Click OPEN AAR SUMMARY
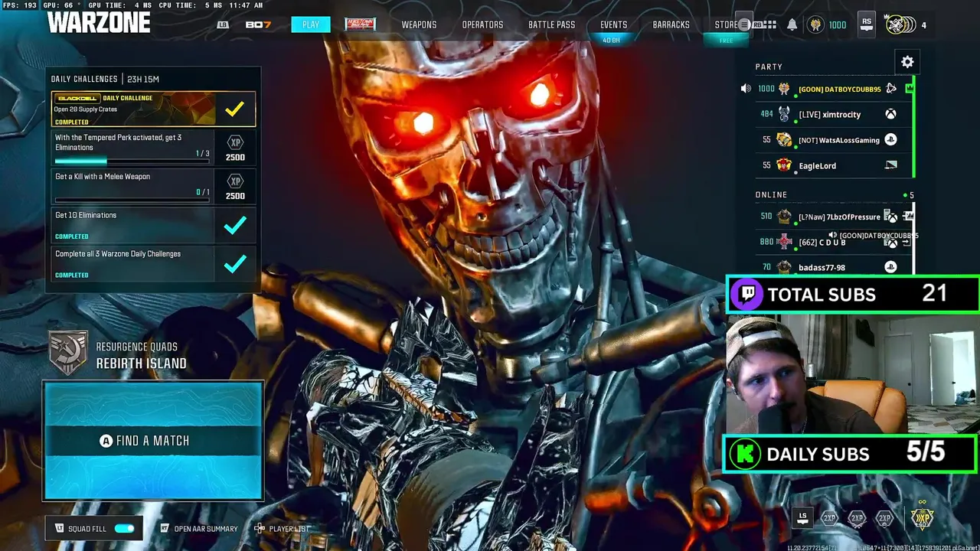Viewport: 980px width, 551px height. pos(205,529)
